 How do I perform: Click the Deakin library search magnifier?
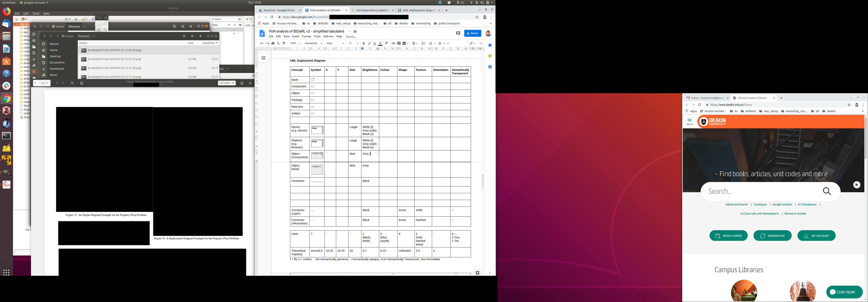click(x=827, y=192)
